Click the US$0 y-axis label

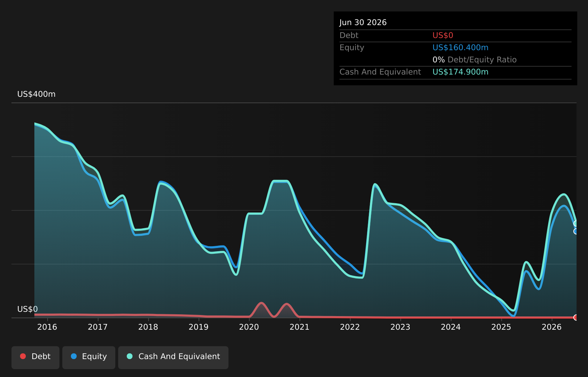pos(28,309)
